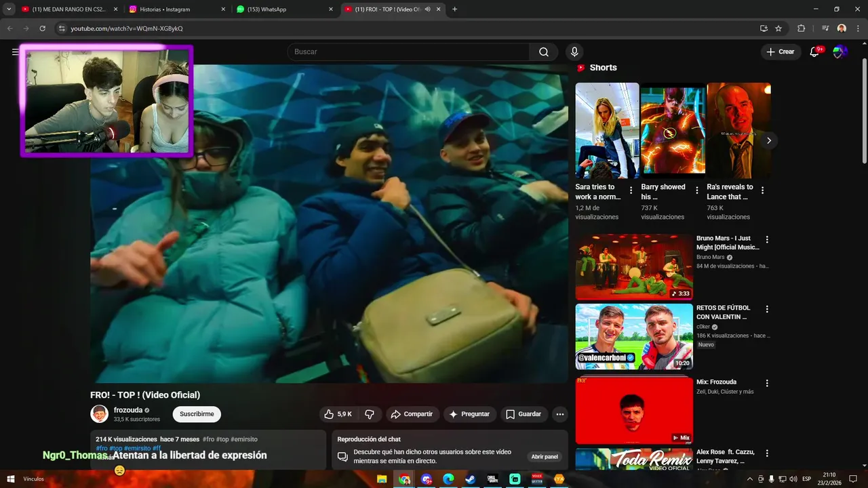Open Chrome media controls icon
Screen dimensions: 868x488
(x=825, y=28)
